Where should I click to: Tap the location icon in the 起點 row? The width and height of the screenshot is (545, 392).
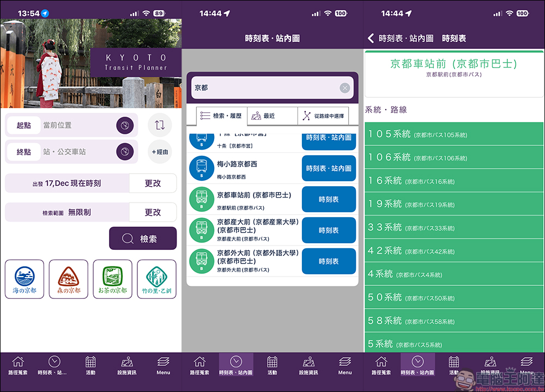(125, 125)
